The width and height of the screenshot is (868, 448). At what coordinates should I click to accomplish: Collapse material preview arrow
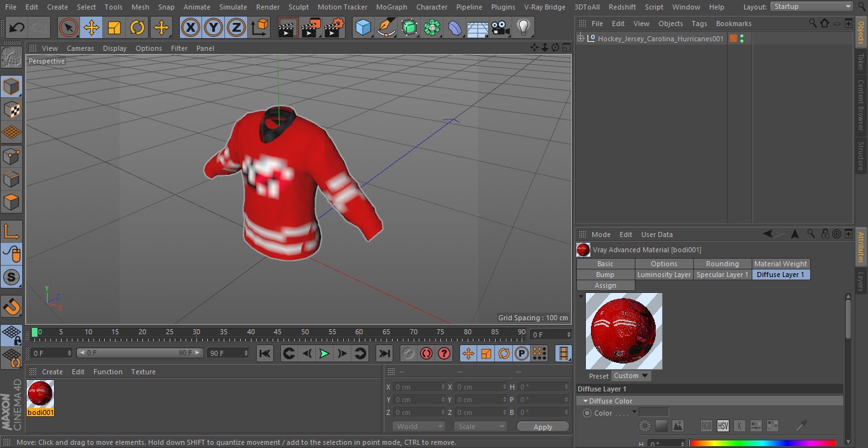point(581,297)
